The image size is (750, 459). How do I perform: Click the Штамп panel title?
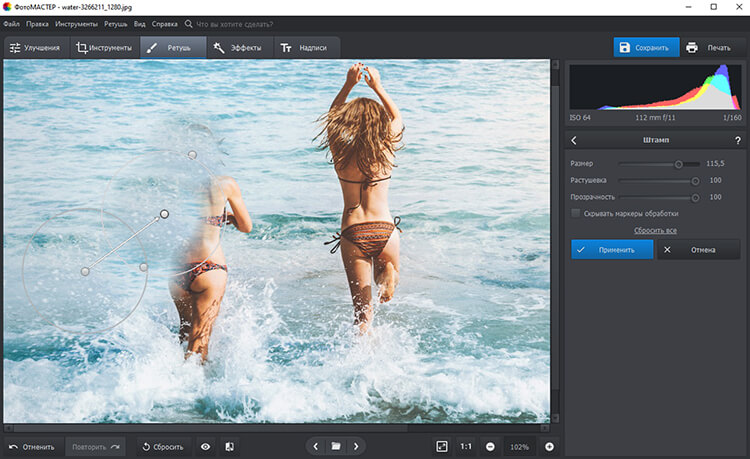click(656, 140)
